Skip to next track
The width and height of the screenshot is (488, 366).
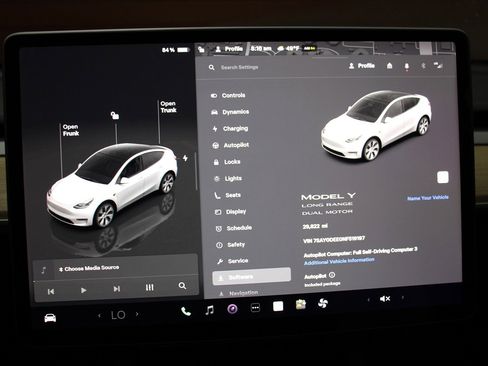pyautogui.click(x=116, y=289)
